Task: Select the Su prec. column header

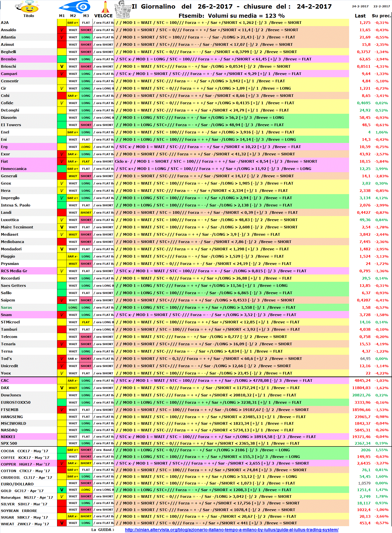Action: pos(381,16)
